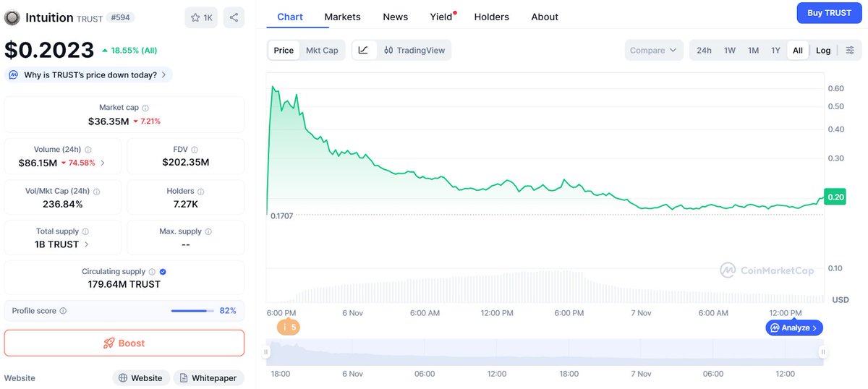Open the Compare dropdown
868x389 pixels.
click(x=653, y=50)
